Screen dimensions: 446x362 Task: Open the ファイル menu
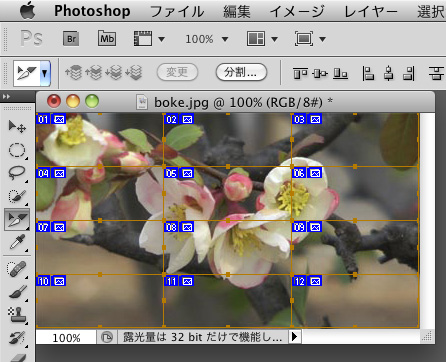[x=177, y=12]
